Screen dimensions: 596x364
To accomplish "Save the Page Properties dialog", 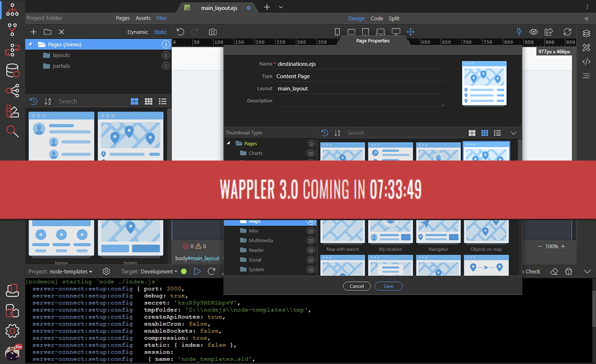I will [x=388, y=286].
